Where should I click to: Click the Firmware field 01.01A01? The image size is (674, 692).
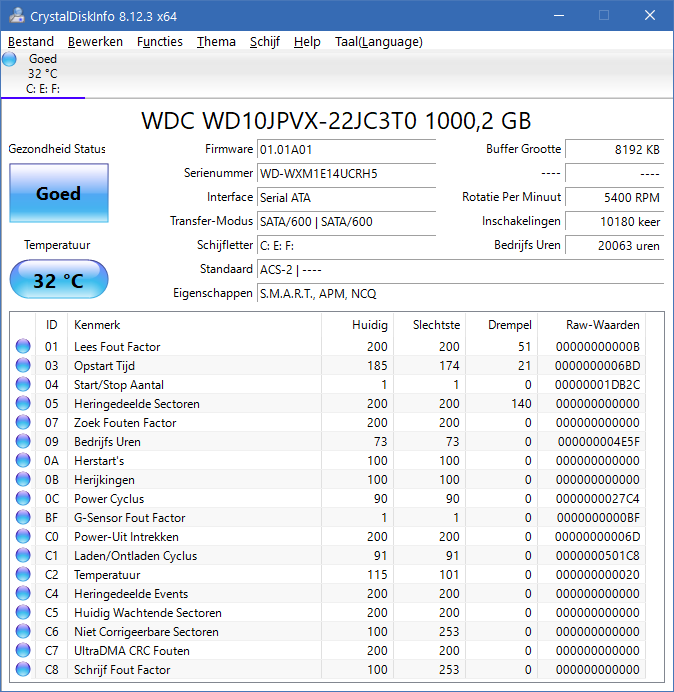(346, 150)
